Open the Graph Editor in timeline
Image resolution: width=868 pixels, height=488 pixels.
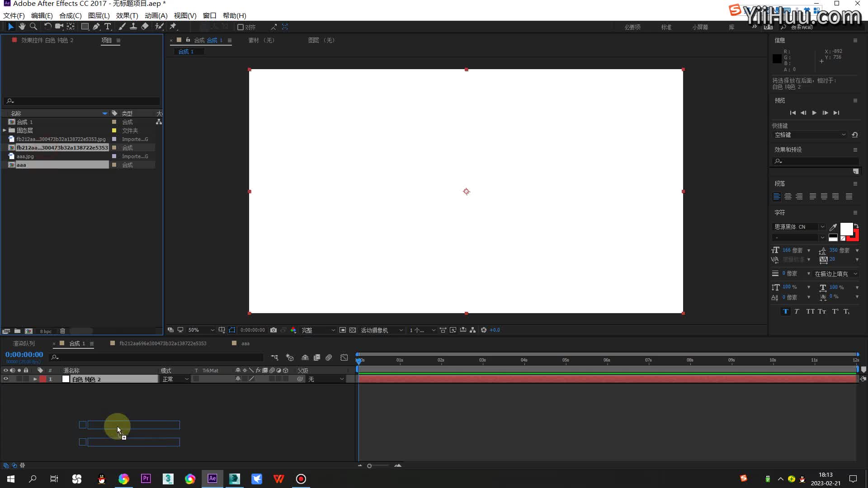[x=344, y=357]
